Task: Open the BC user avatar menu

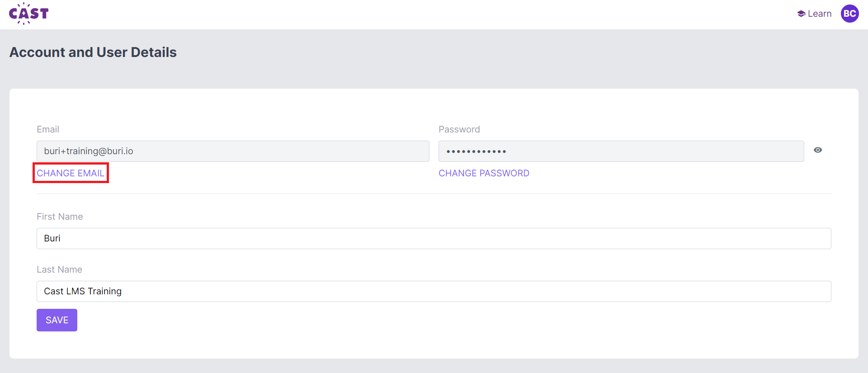Action: pos(849,14)
